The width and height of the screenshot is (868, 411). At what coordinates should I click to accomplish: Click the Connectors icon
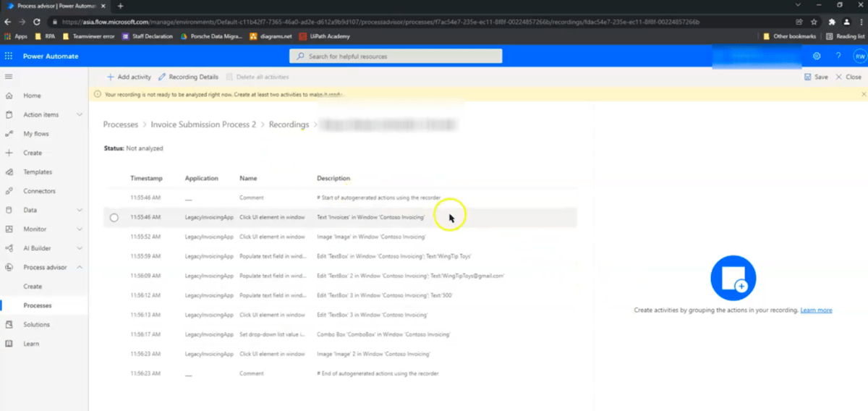point(9,191)
